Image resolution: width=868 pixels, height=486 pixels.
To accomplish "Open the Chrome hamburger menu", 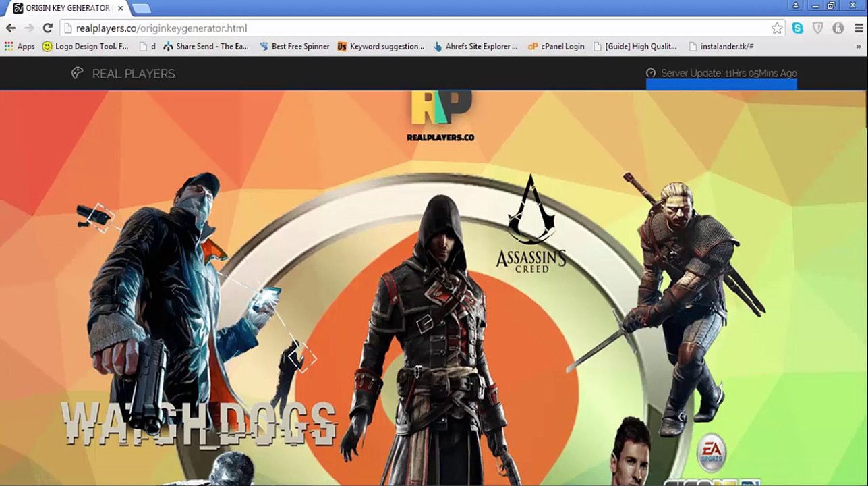I will (859, 28).
